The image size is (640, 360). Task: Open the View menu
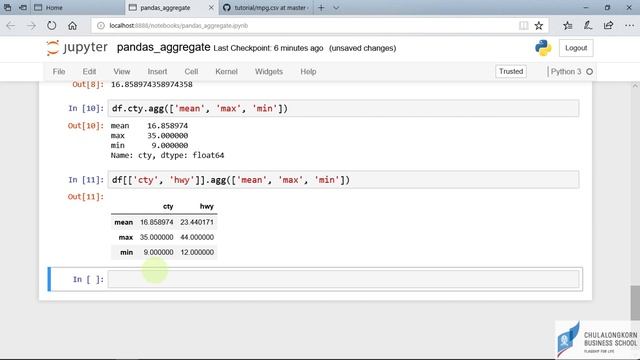click(122, 71)
